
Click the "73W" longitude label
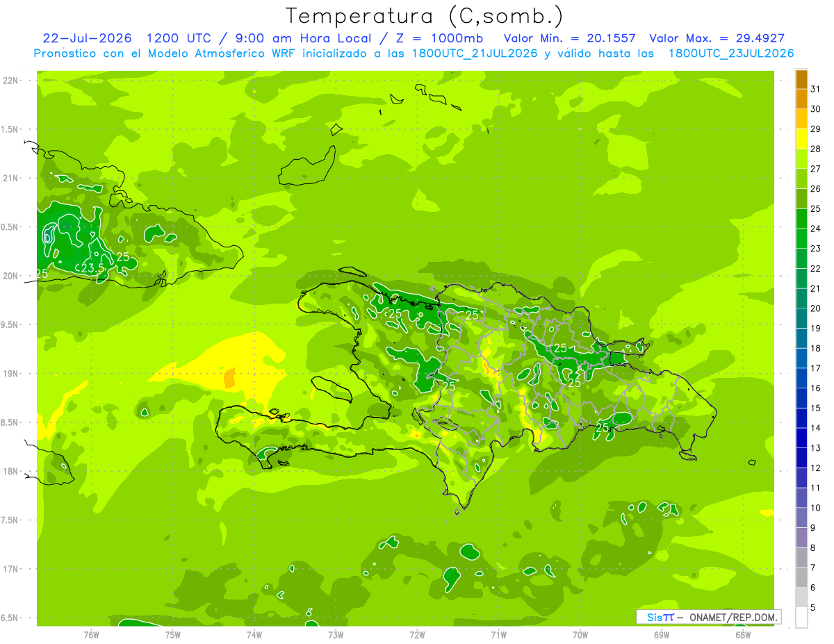(x=336, y=635)
